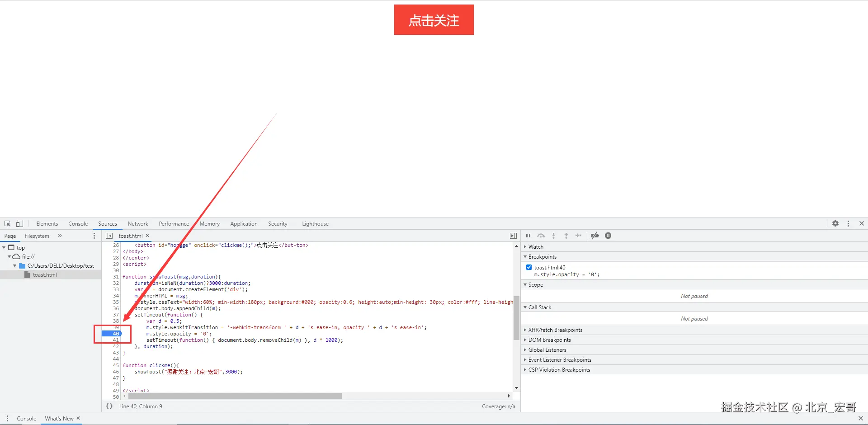Expand Event Listener Breakpoints section
This screenshot has width=868, height=425.
coord(525,360)
